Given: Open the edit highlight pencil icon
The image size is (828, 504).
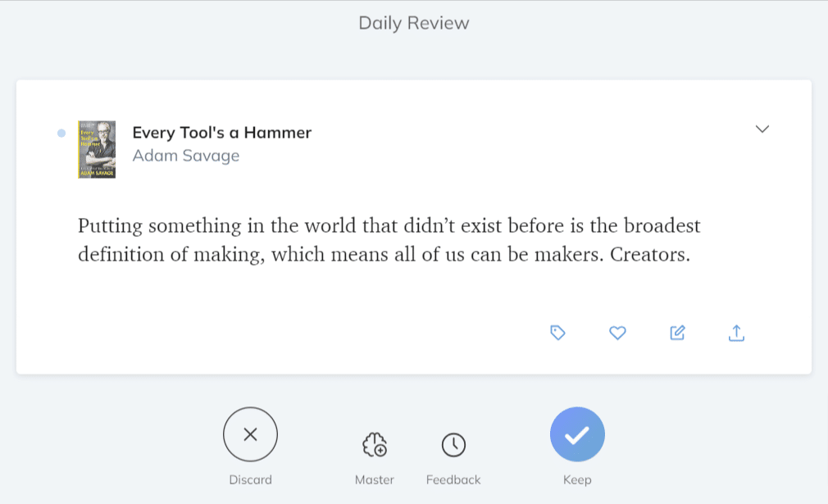Looking at the screenshot, I should click(x=677, y=333).
